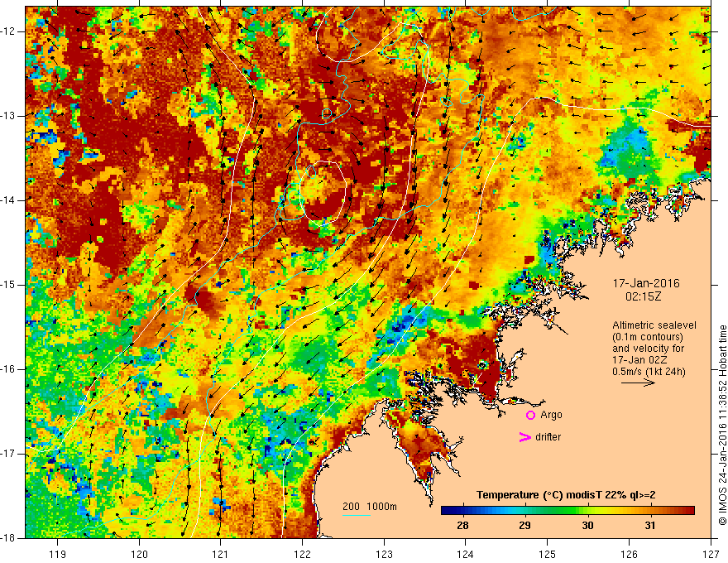Click latitude axis label '-16'
The height and width of the screenshot is (563, 728).
coord(8,369)
